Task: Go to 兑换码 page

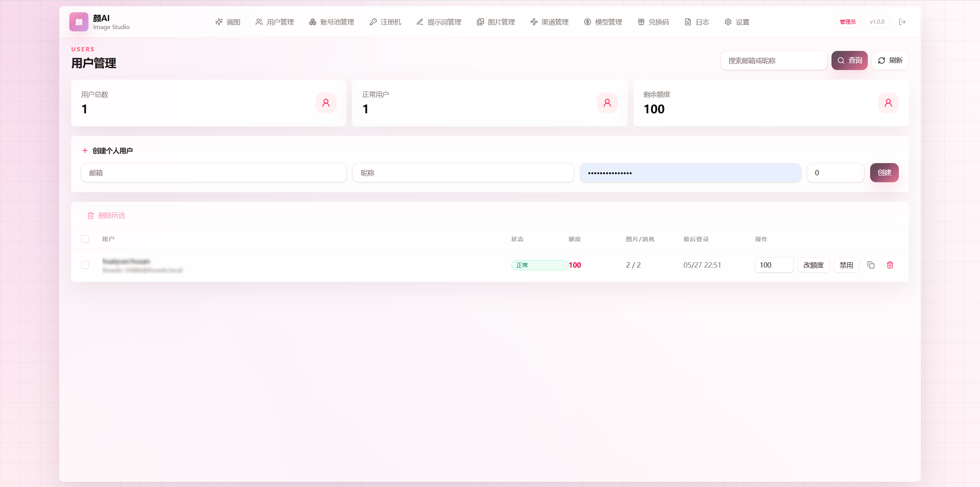Action: pos(653,22)
